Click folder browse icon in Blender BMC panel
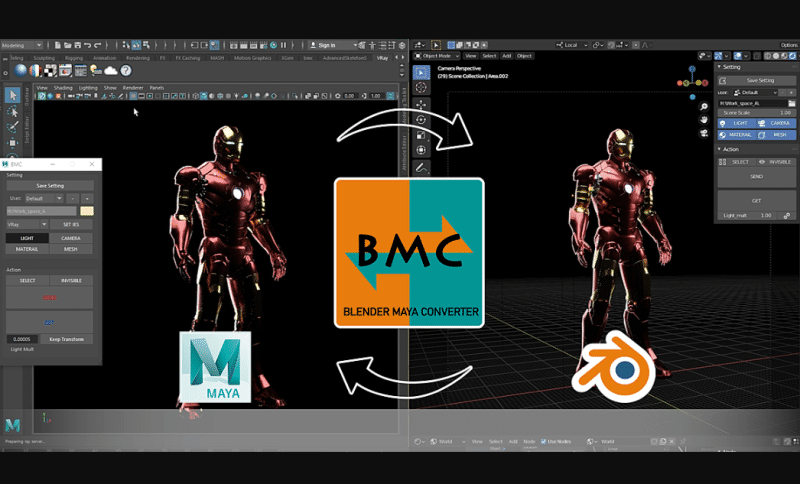Screen dimensions: 800x484 [791, 103]
